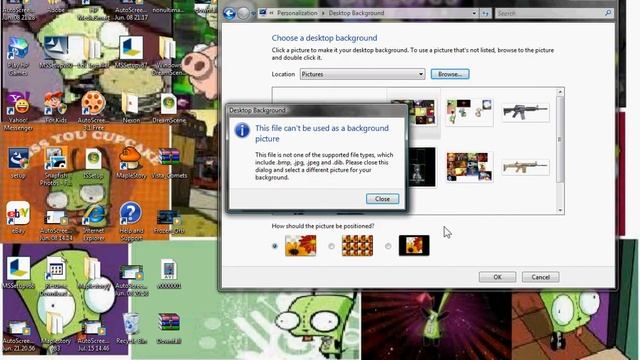Image resolution: width=640 pixels, height=360 pixels.
Task: Choose the tile picture position option
Action: [331, 246]
